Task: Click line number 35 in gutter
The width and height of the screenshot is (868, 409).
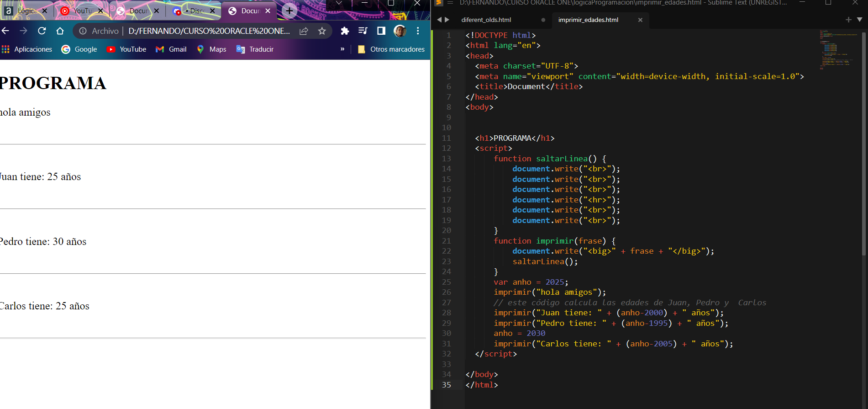Action: pos(446,385)
